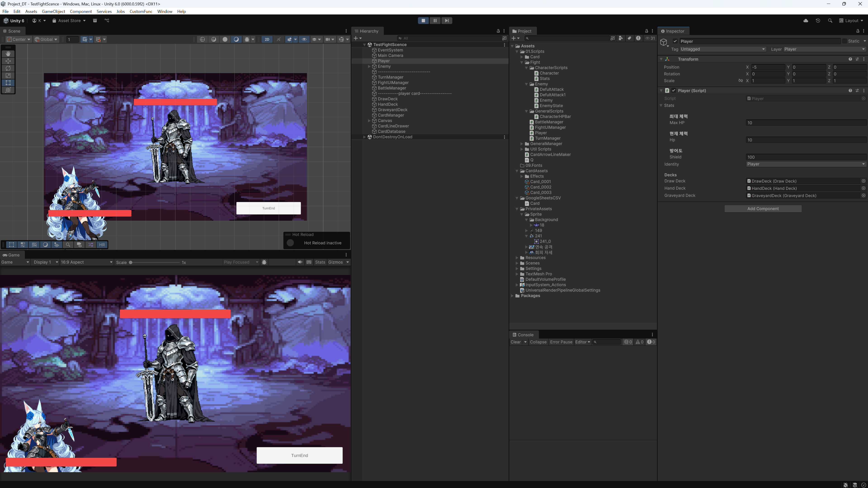Open the 16:9 Aspect dropdown
Viewport: 868px width, 488px height.
(87, 262)
